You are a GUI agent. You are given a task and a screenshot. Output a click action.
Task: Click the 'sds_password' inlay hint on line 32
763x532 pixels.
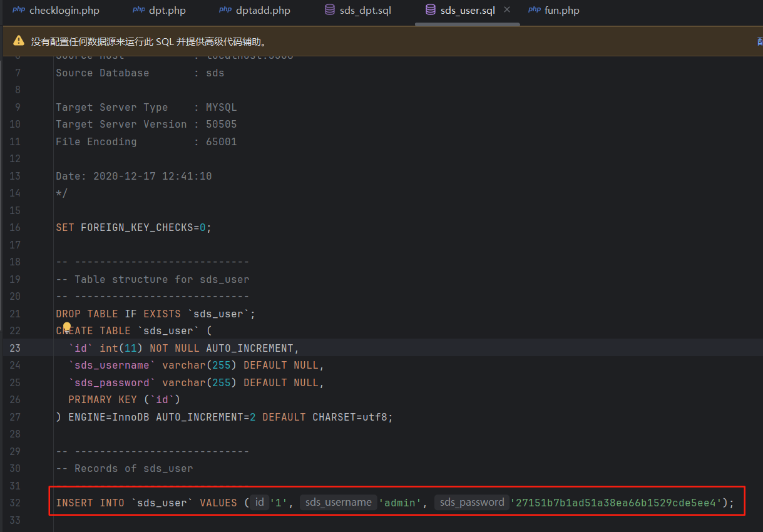click(x=472, y=502)
